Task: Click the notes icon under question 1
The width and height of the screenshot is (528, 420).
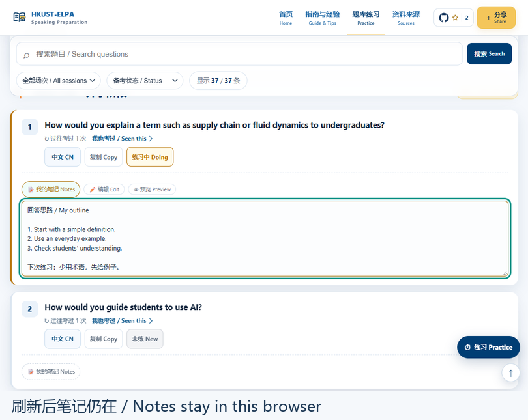Action: click(x=31, y=189)
